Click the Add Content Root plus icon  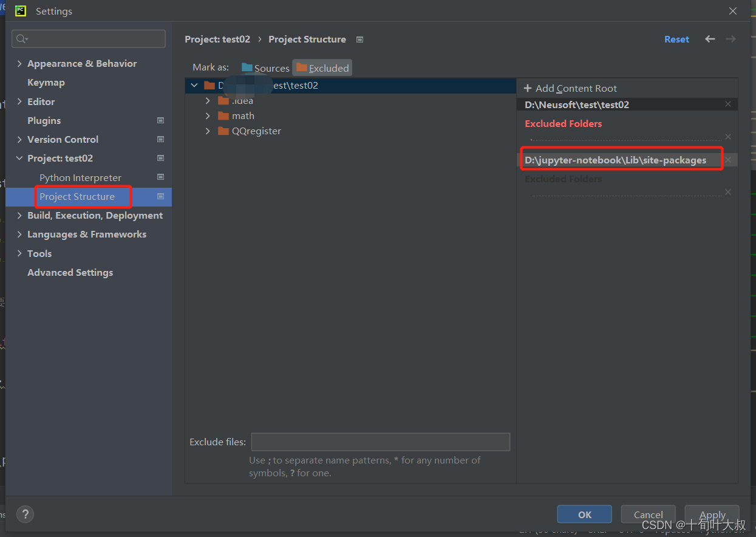click(528, 88)
